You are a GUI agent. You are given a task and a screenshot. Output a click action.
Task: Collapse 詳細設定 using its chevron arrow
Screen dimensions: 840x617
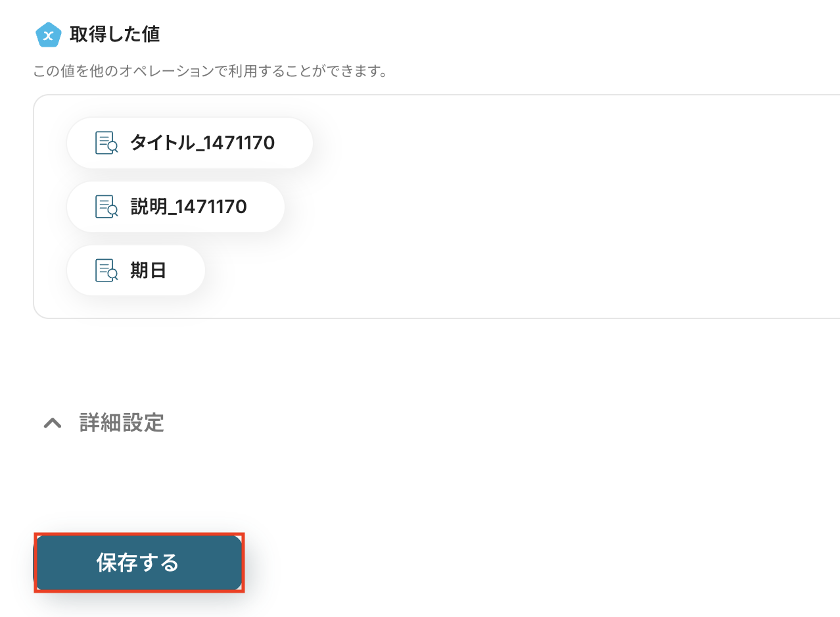tap(53, 423)
